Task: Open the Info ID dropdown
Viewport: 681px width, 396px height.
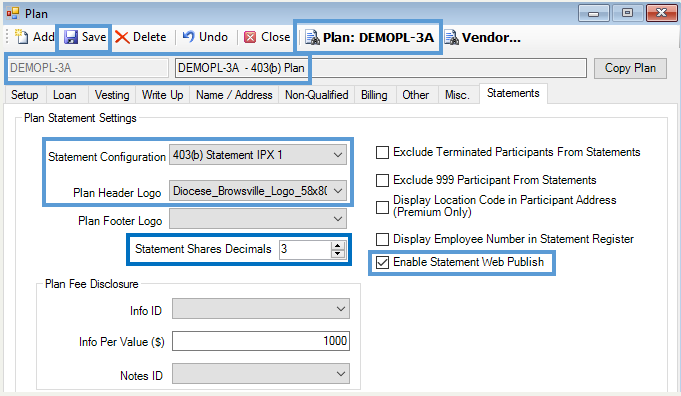Action: click(261, 309)
